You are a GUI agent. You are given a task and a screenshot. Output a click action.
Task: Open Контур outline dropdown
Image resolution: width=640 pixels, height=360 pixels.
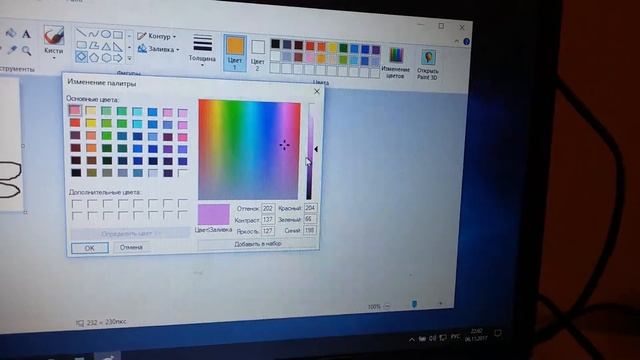[157, 36]
